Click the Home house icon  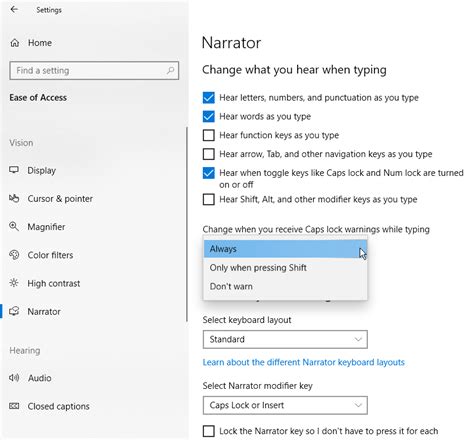click(x=15, y=43)
